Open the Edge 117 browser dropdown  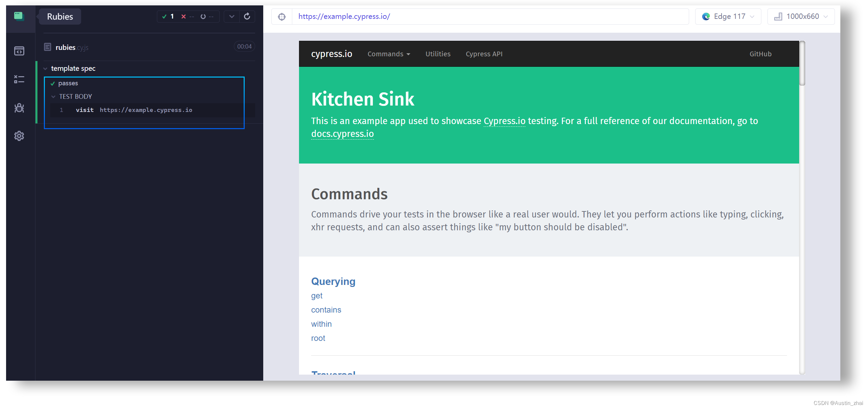click(x=728, y=17)
